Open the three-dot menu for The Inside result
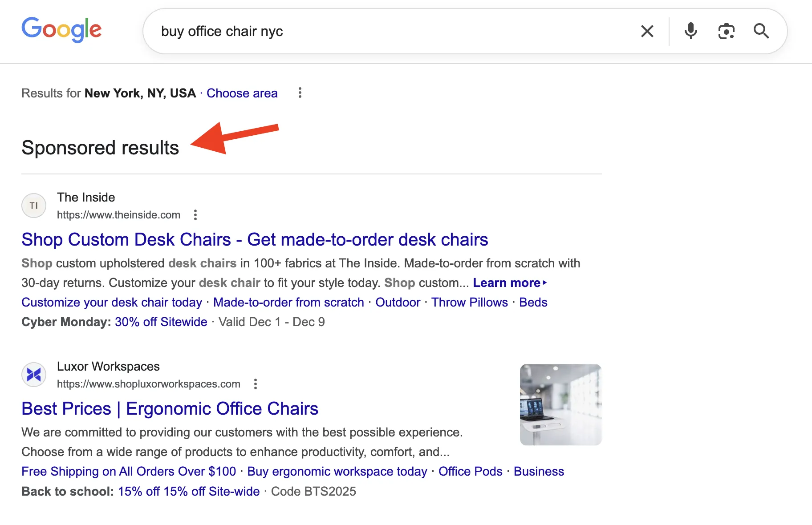812x525 pixels. pyautogui.click(x=195, y=215)
